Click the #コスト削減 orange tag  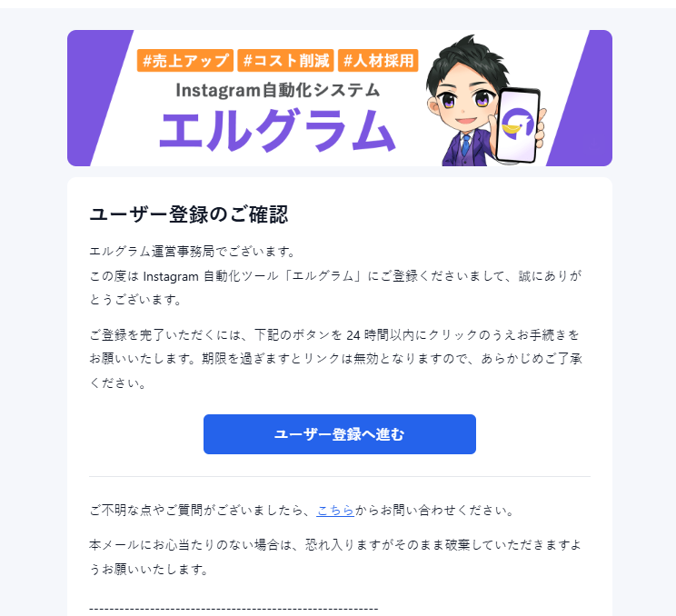[285, 60]
